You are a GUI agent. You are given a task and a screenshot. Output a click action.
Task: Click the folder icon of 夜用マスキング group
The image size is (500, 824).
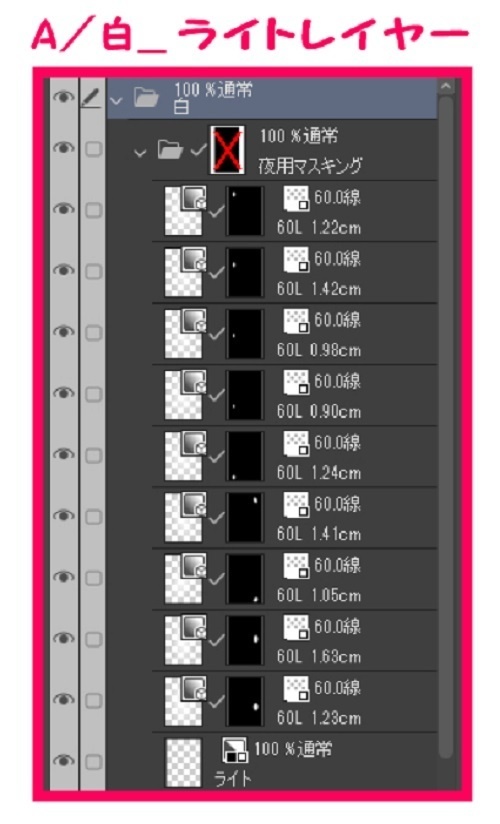point(170,150)
